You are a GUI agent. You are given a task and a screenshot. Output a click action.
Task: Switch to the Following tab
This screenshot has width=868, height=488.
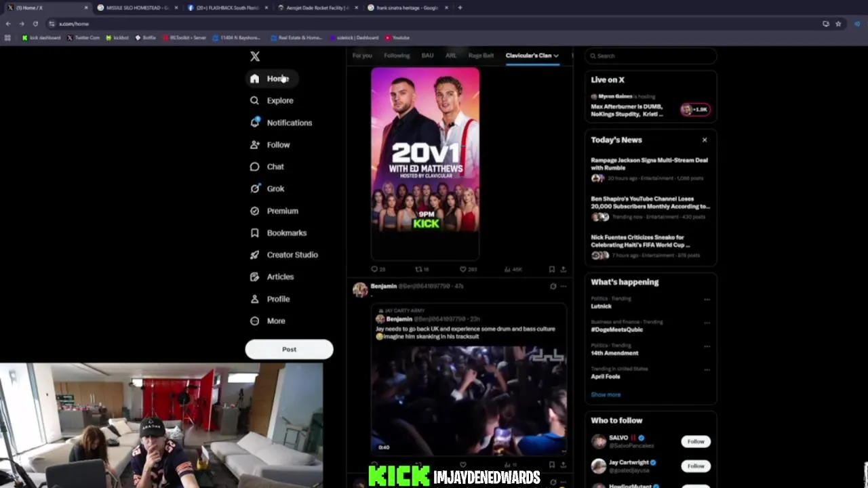[397, 56]
